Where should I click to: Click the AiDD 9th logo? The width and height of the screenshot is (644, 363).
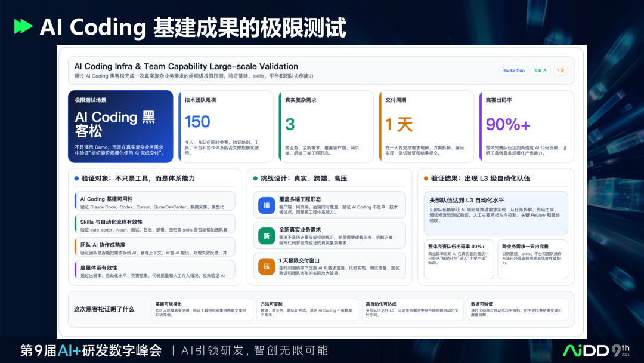[596, 350]
